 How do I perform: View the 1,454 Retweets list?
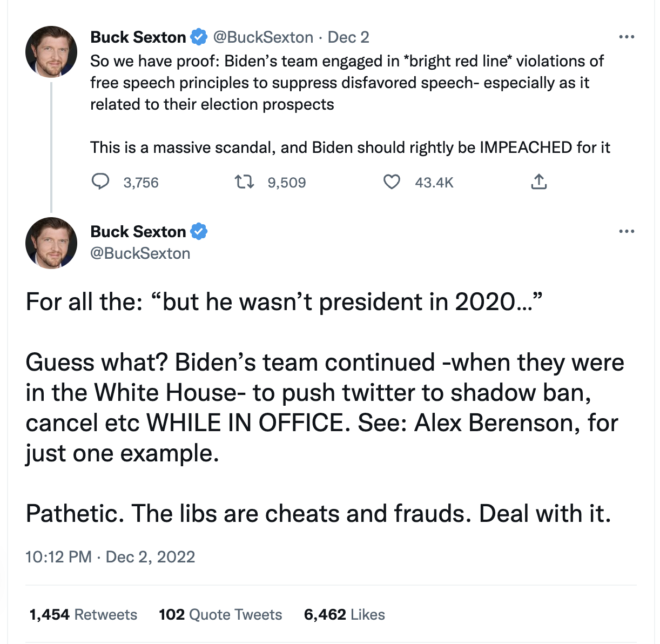tap(83, 614)
